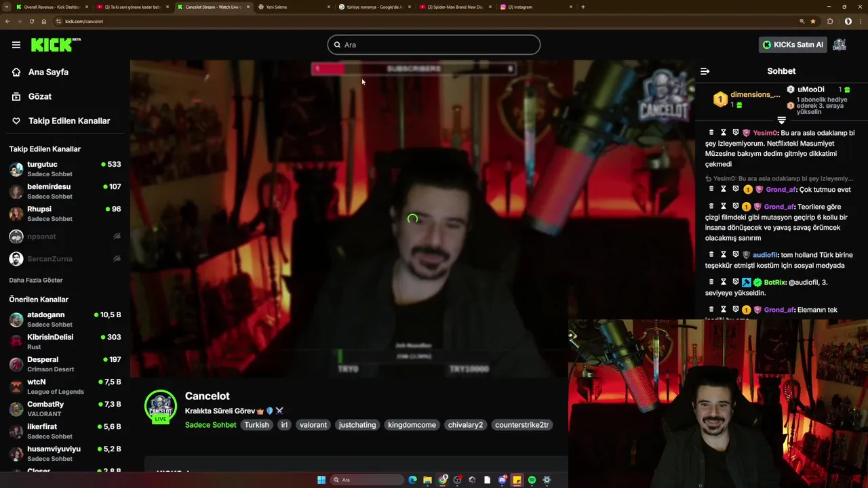This screenshot has width=868, height=488.
Task: Delete audiofil's message with the trash icon
Action: pos(711,255)
